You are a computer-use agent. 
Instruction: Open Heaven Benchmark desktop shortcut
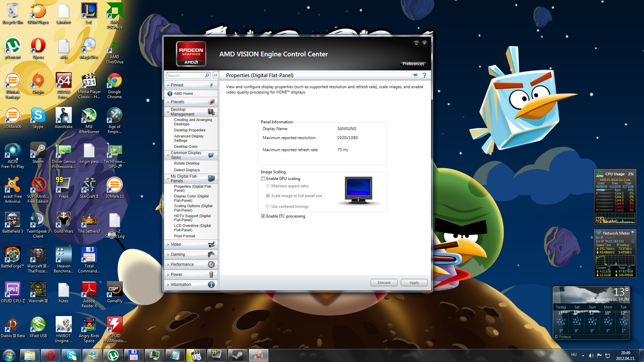[63, 260]
